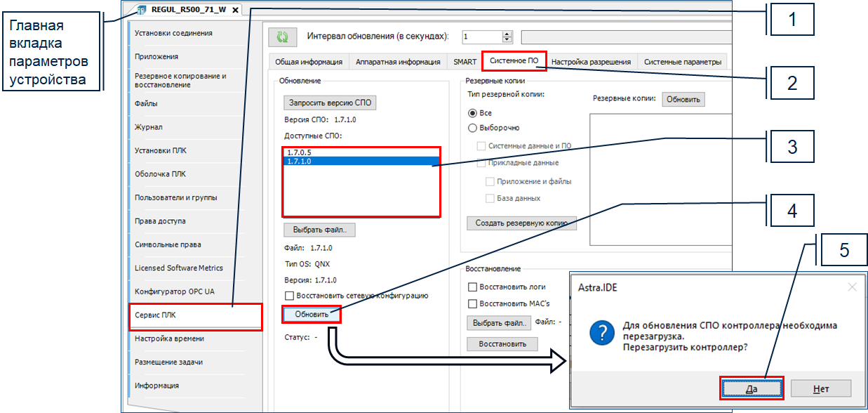
Task: Select the 'Все' backup type radio button
Action: (x=472, y=113)
